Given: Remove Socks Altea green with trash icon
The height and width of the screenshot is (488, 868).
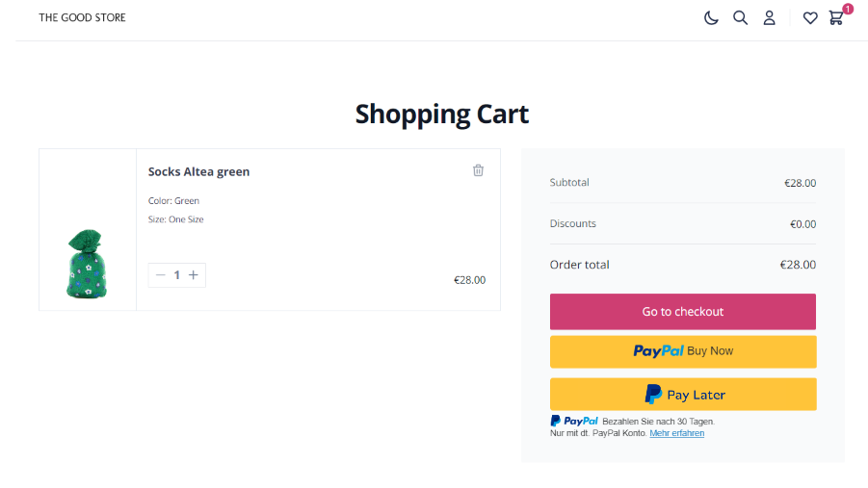Looking at the screenshot, I should click(x=478, y=170).
